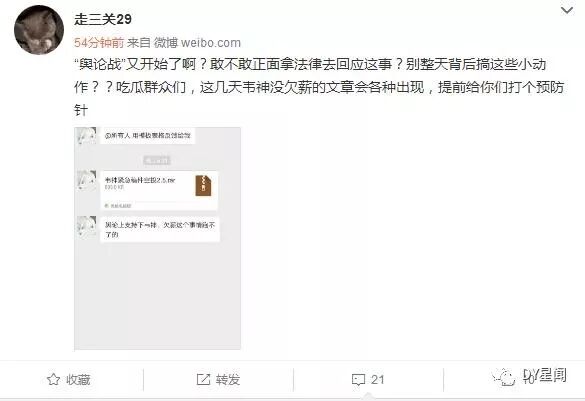Viewport: 585px width, 401px height.
Task: Open the 走三关29 username link
Action: point(103,19)
